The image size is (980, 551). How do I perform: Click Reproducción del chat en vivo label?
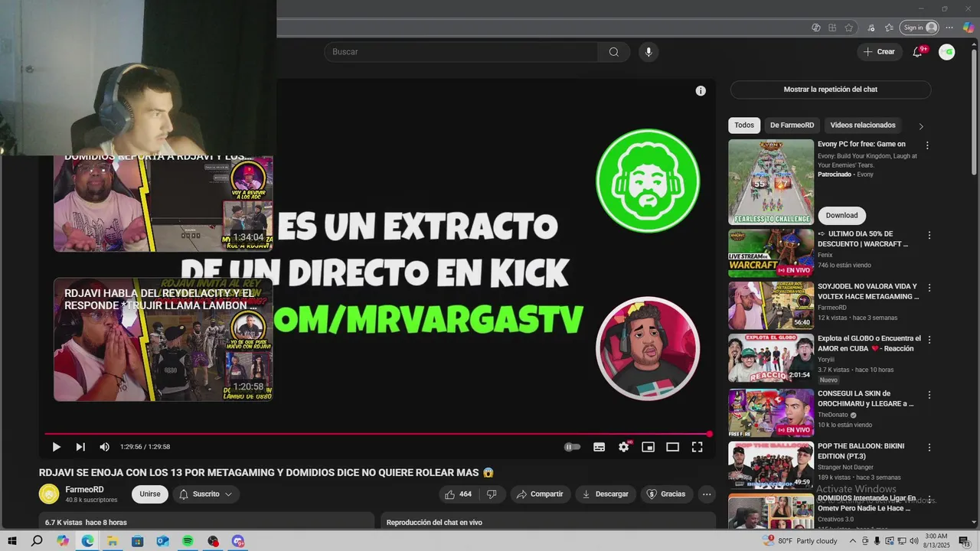pos(434,523)
